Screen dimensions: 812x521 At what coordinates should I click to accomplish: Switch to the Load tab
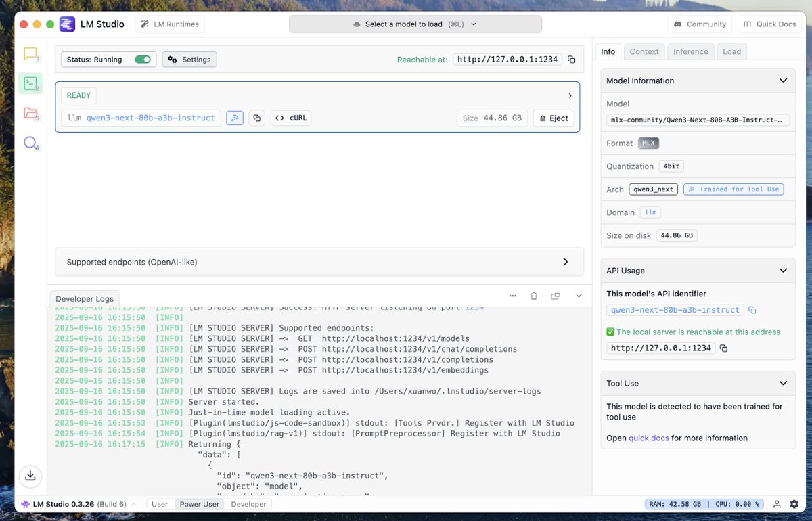tap(732, 51)
